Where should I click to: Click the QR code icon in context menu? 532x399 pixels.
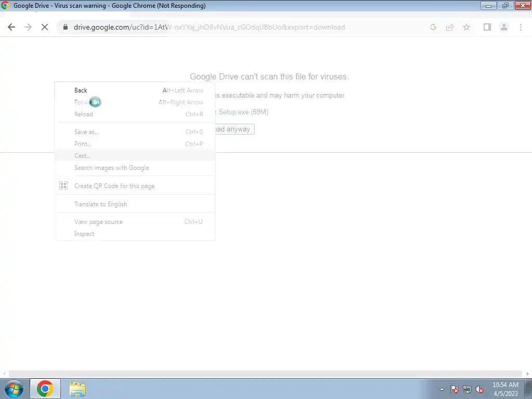[x=63, y=185]
